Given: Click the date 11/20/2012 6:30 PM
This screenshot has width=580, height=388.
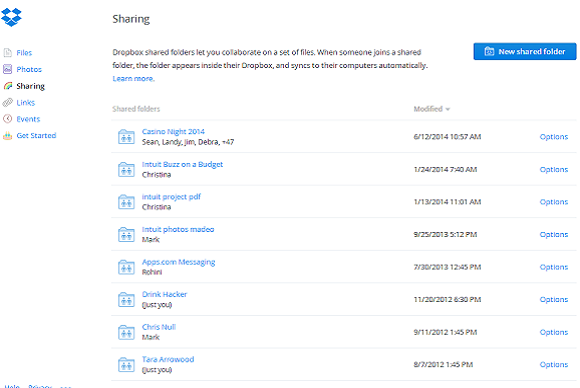Looking at the screenshot, I should [447, 300].
